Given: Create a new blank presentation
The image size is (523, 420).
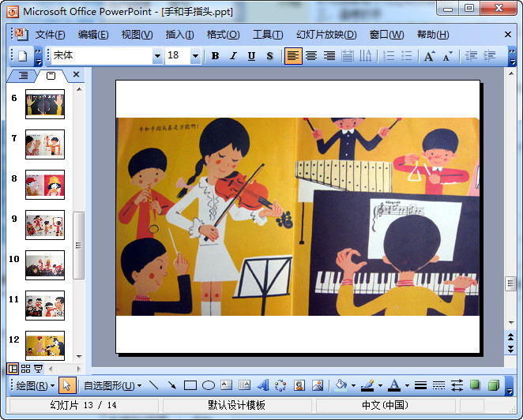Looking at the screenshot, I should (x=22, y=56).
